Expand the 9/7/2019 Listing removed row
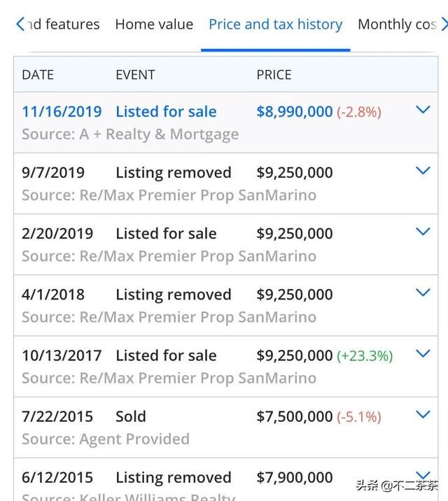The width and height of the screenshot is (448, 501). [x=423, y=171]
